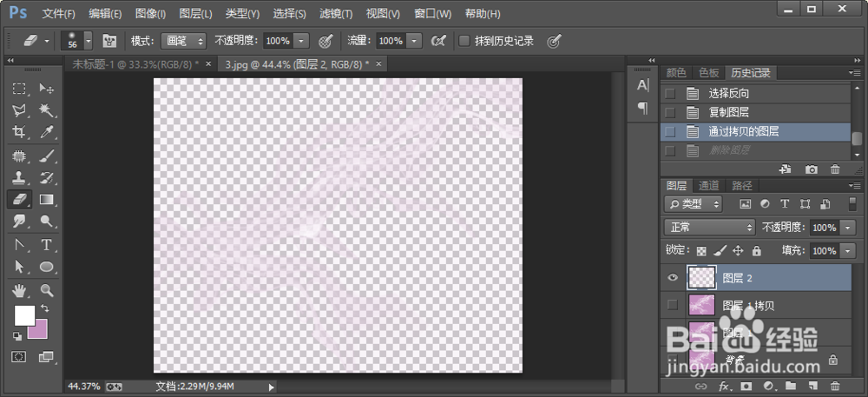Open eraser opacity slider dropdown in options bar
This screenshot has width=868, height=397.
click(x=301, y=41)
